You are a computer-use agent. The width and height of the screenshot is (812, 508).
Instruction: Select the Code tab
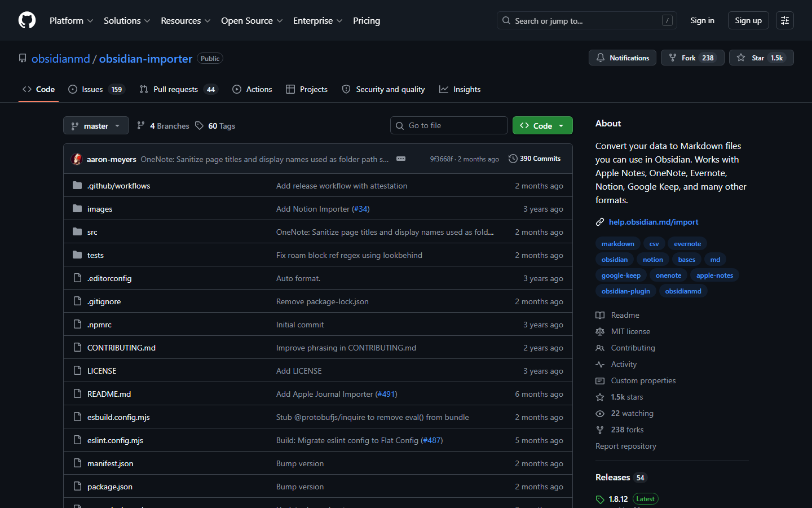(38, 89)
